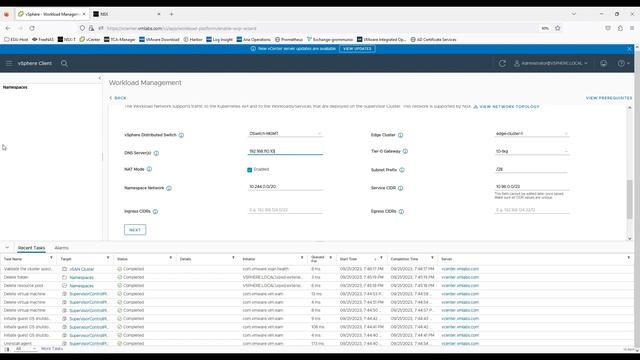This screenshot has width=640, height=360.
Task: Bookmark this page with the star
Action: (x=558, y=28)
